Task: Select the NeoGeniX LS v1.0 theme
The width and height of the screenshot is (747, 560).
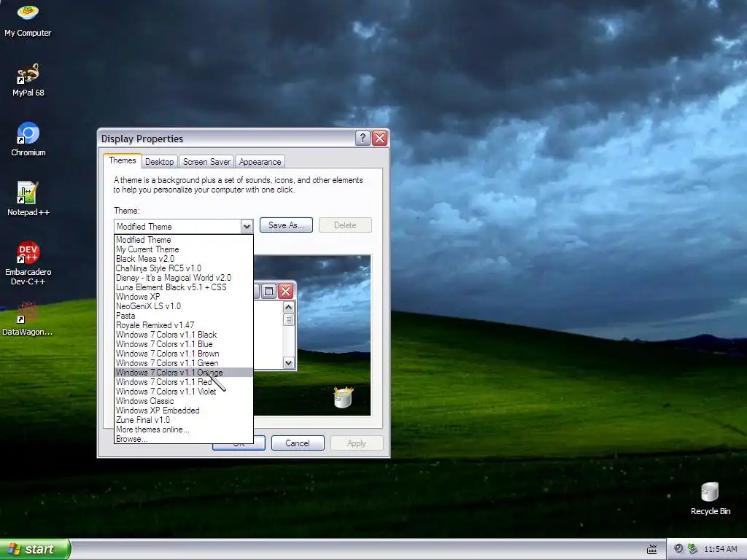Action: [x=183, y=306]
